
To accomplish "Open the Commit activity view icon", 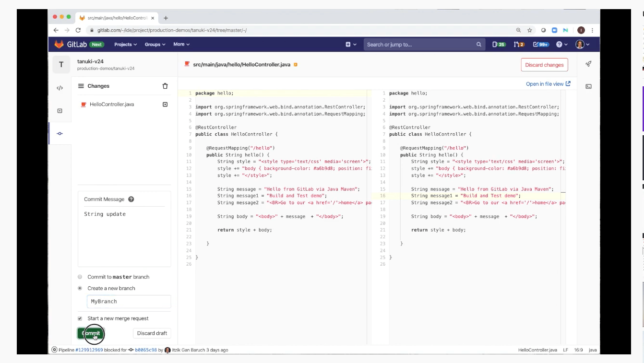I will 60,134.
